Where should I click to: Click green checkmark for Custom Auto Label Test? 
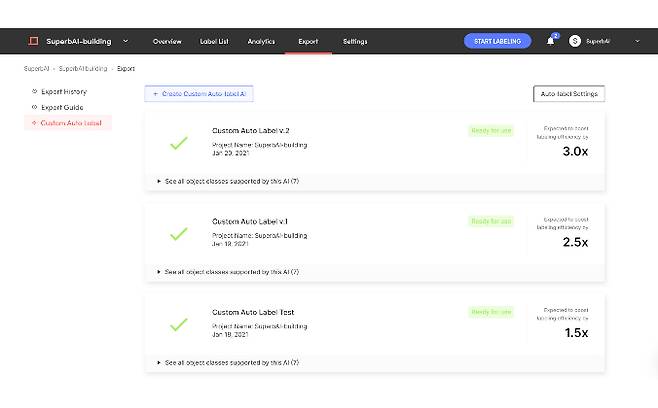coord(179,325)
